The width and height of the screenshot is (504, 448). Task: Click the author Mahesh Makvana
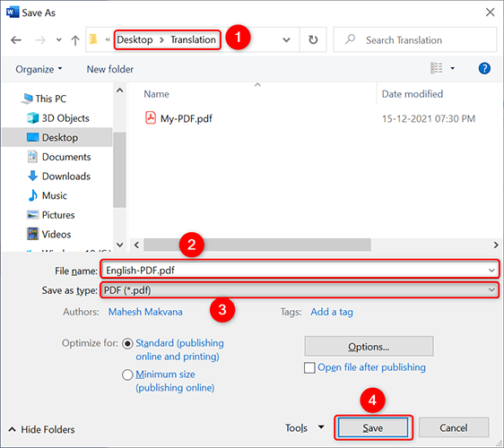click(145, 312)
